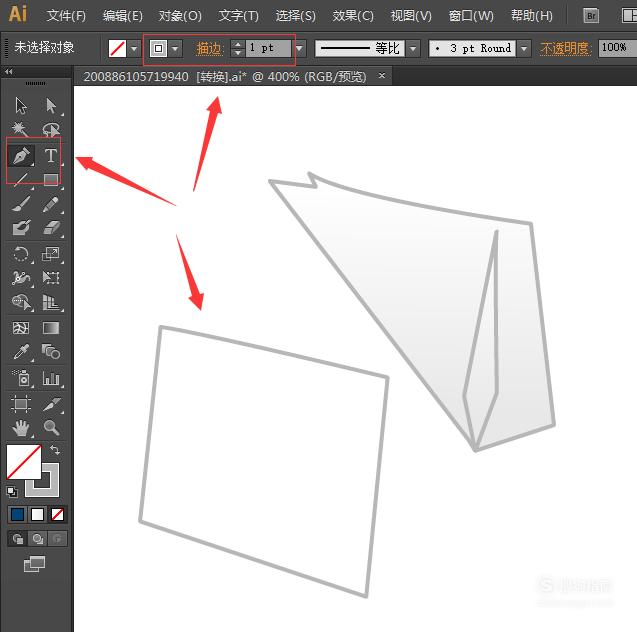
Task: Enable Draw Behind mode
Action: (x=38, y=539)
